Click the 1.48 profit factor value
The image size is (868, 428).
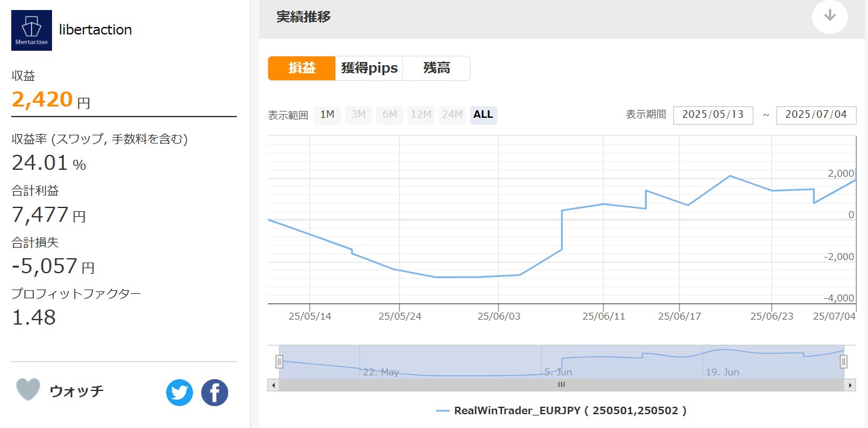point(34,317)
